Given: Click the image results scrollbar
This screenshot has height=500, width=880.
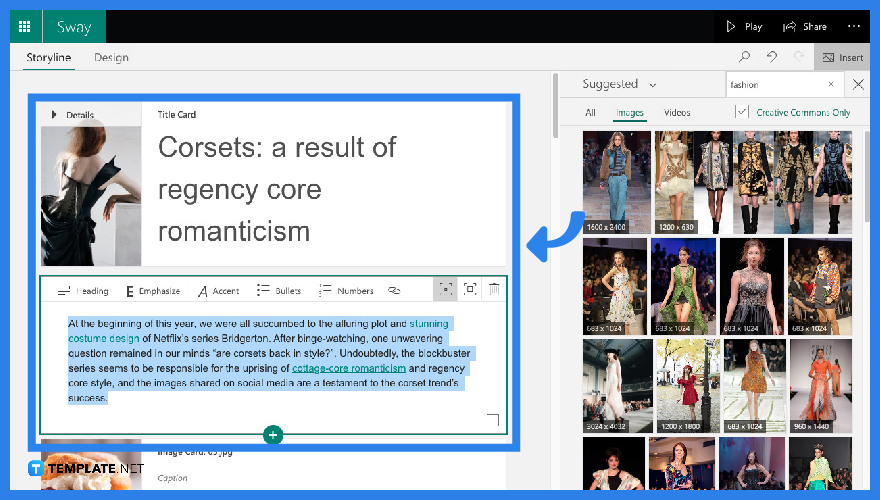Looking at the screenshot, I should tap(868, 177).
